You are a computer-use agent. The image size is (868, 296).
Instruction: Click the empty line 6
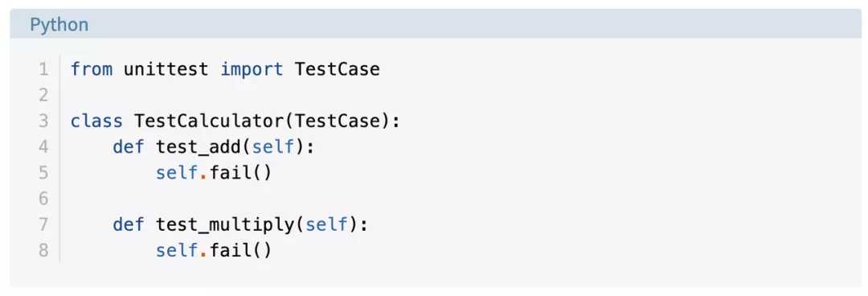pyautogui.click(x=460, y=199)
